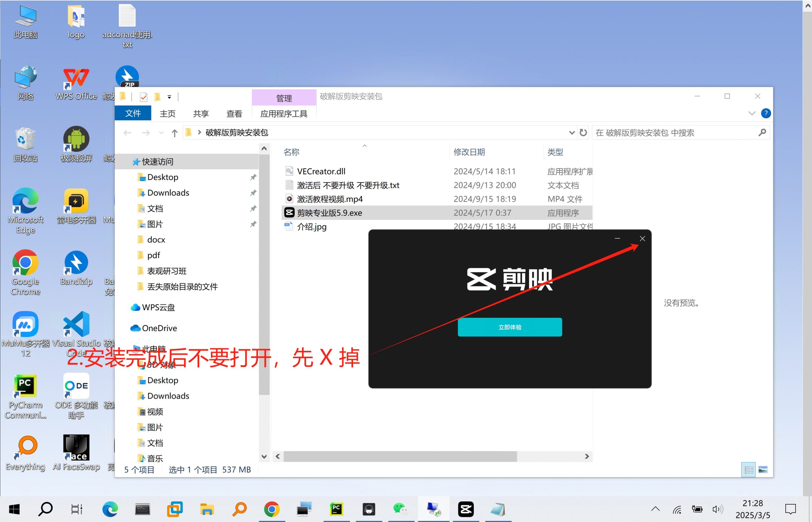Select the 激活教程视频.mp4 file
The image size is (812, 522).
pyautogui.click(x=437, y=199)
